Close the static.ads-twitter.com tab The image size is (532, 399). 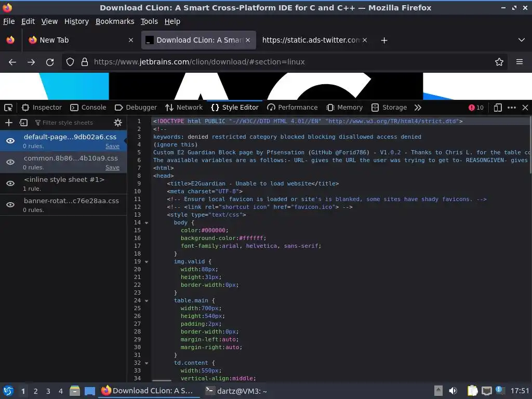(365, 41)
